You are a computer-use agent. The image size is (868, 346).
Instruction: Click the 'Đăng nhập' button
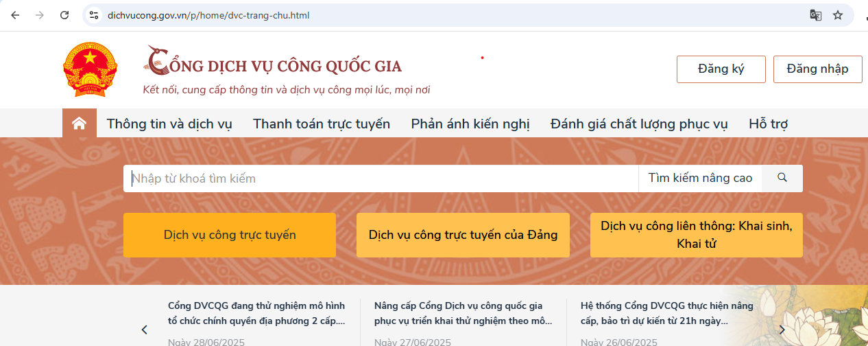[x=817, y=69]
